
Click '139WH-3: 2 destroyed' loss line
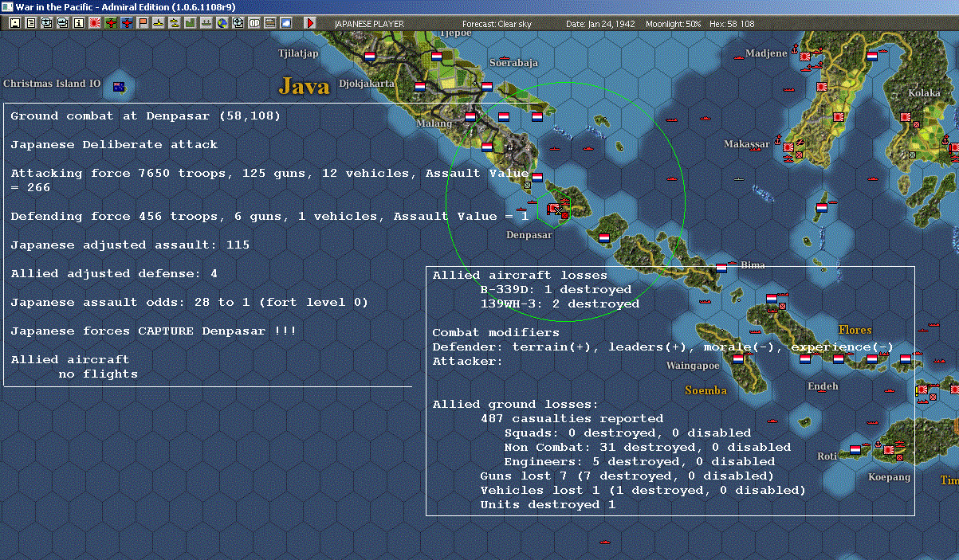coord(560,304)
